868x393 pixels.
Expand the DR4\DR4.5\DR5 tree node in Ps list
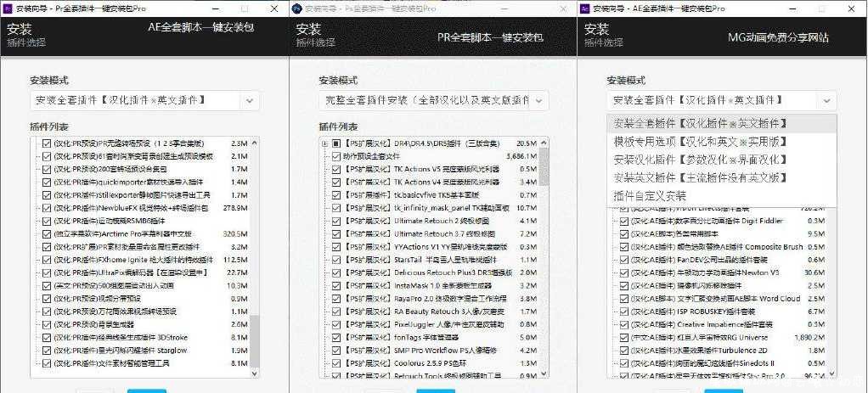coord(324,143)
